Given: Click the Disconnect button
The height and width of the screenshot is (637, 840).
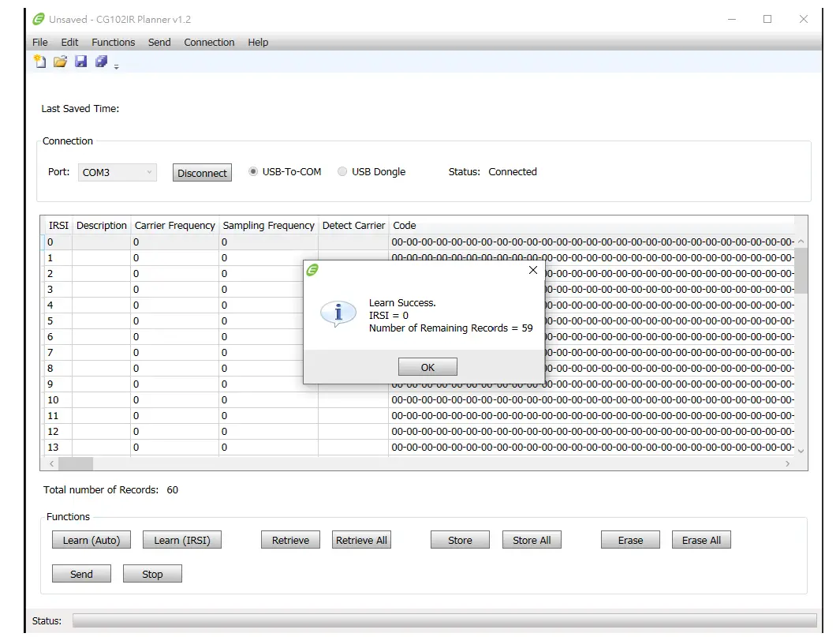Looking at the screenshot, I should click(x=202, y=173).
